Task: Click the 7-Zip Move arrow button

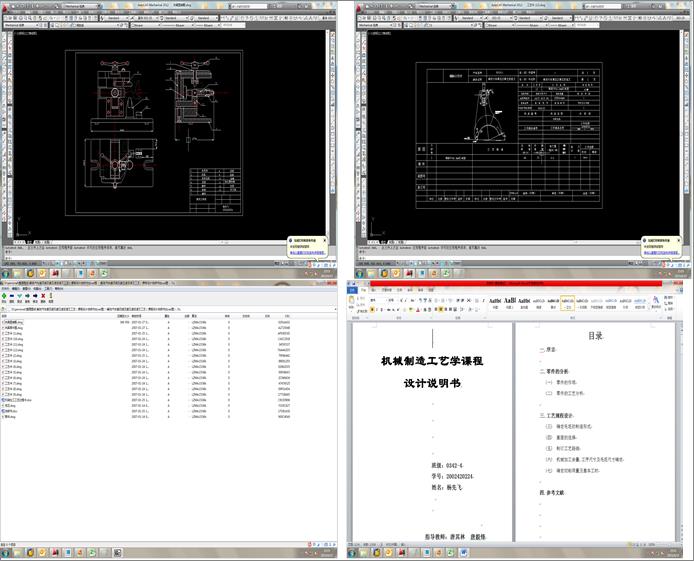Action: pyautogui.click(x=35, y=296)
